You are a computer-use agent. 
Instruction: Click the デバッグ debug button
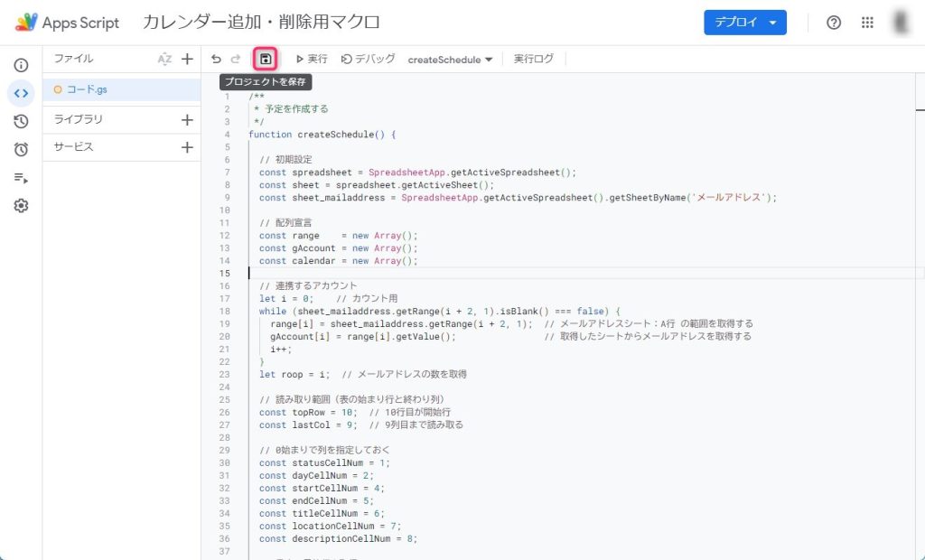[x=369, y=60]
